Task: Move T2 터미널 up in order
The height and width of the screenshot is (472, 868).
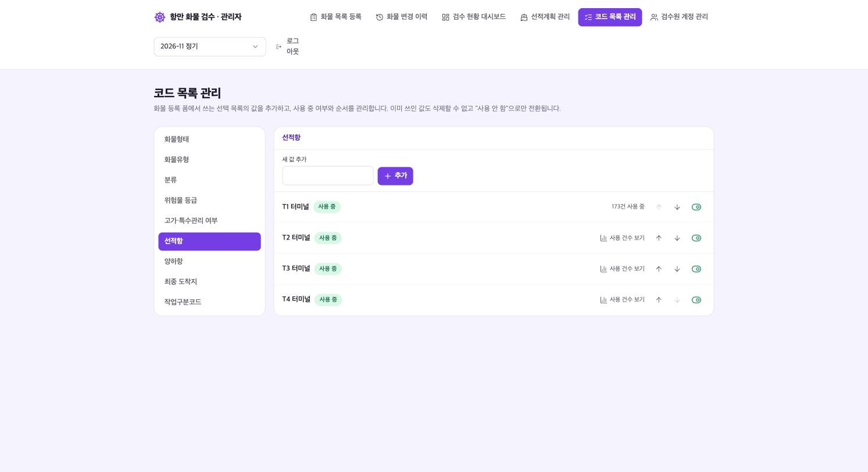Action: pyautogui.click(x=659, y=238)
